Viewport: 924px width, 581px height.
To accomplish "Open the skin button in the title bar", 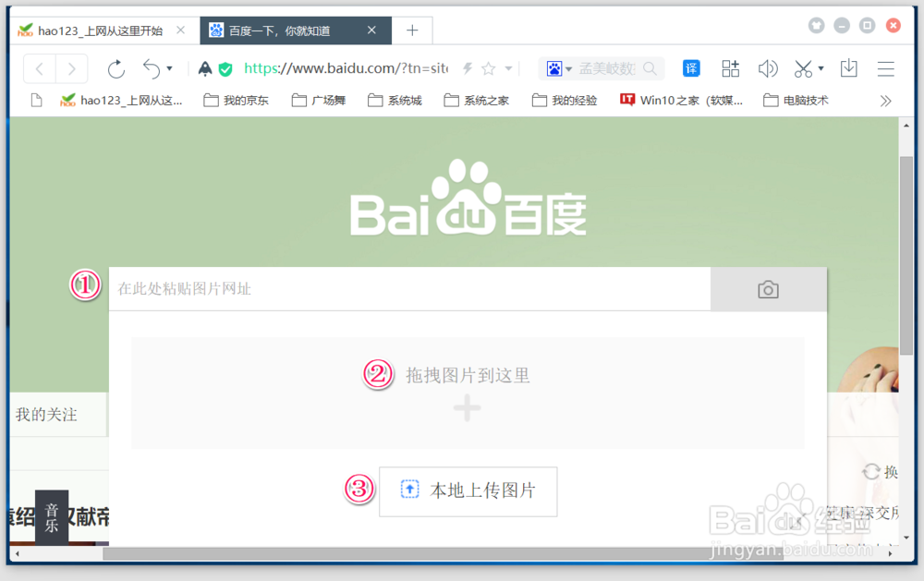I will pyautogui.click(x=816, y=25).
